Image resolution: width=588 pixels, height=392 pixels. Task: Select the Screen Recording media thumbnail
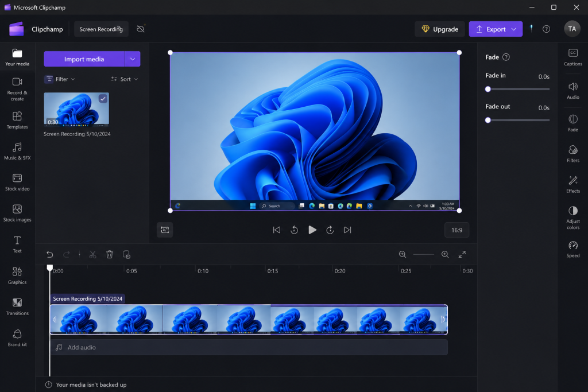tap(76, 109)
